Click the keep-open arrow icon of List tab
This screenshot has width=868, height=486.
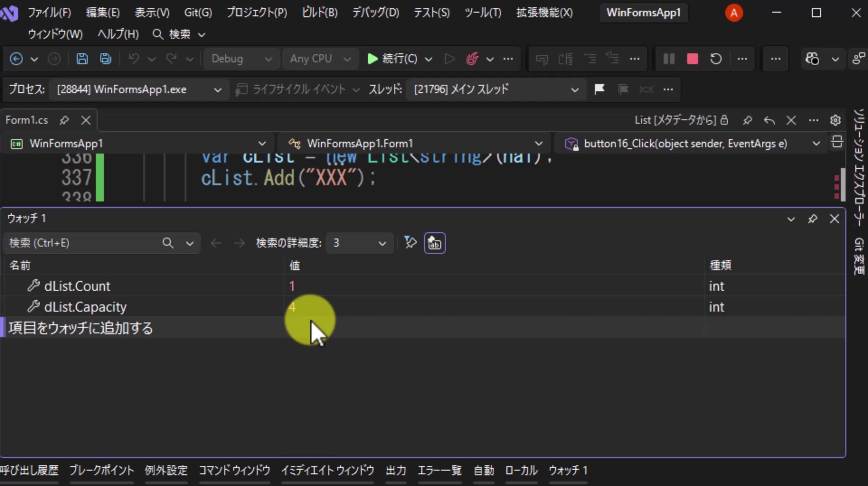(x=769, y=120)
